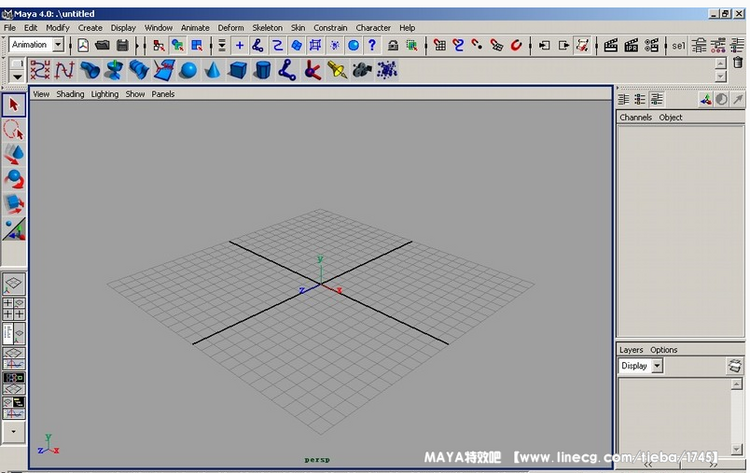Select the arrow Select tool
Viewport: 750px width, 473px height.
coord(14,105)
